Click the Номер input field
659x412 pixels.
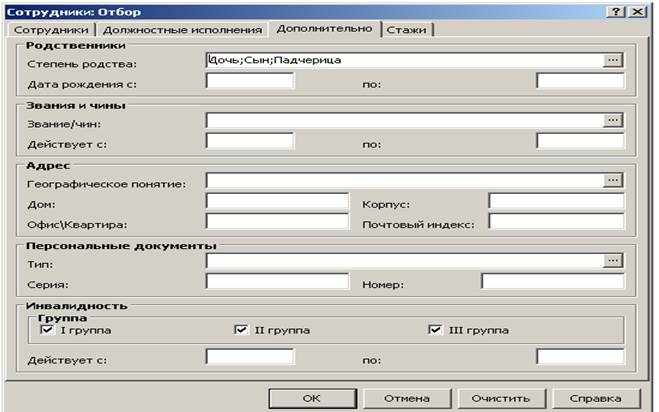(x=553, y=281)
